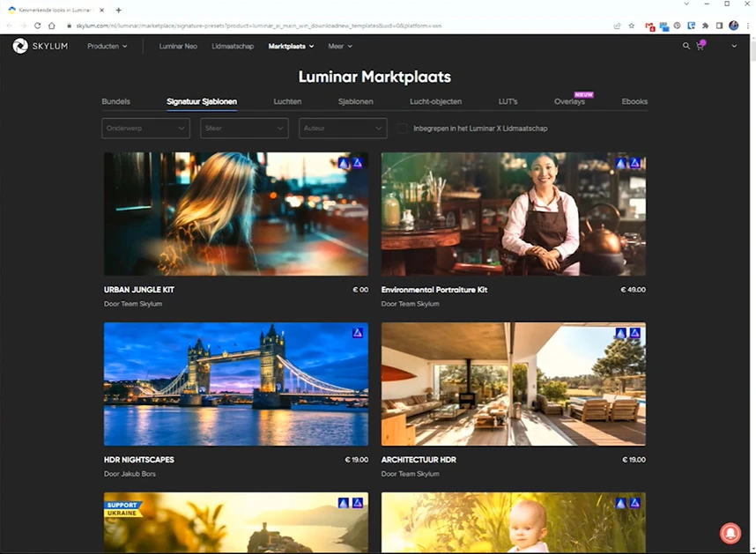Screen dimensions: 756x554
Task: Click Luminar AI badge on Environmental Portraiture Kit
Action: pos(620,163)
